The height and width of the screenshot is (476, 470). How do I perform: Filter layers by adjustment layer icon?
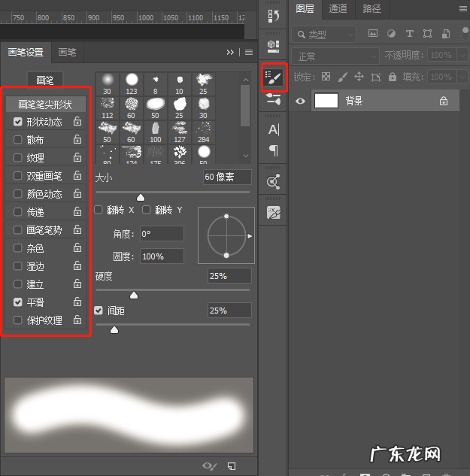(x=391, y=33)
